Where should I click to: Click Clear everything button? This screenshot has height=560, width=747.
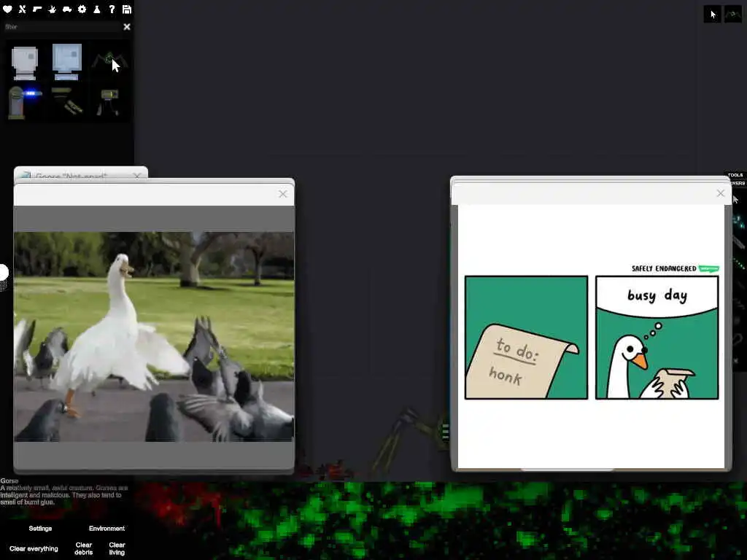coord(34,548)
